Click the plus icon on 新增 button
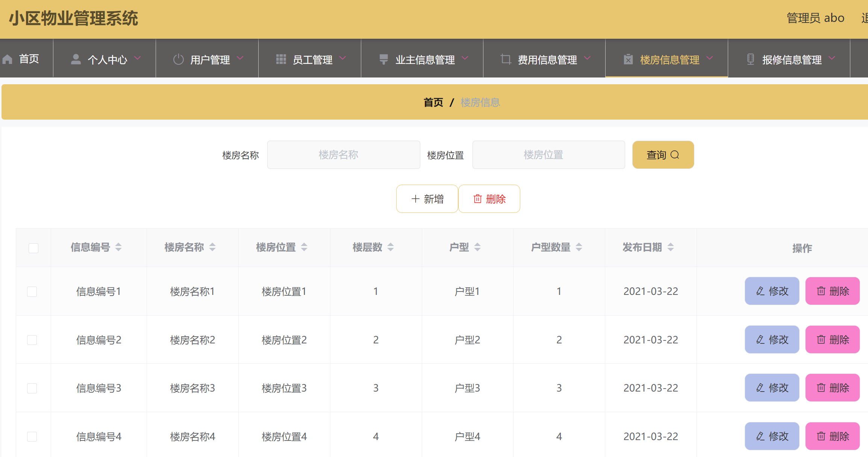The image size is (868, 457). pyautogui.click(x=415, y=199)
